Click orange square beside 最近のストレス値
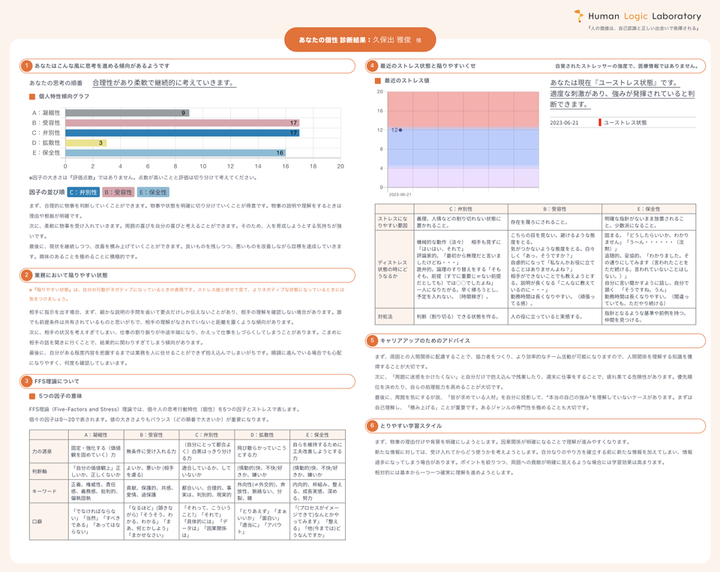Image resolution: width=720 pixels, height=572 pixels. (378, 81)
